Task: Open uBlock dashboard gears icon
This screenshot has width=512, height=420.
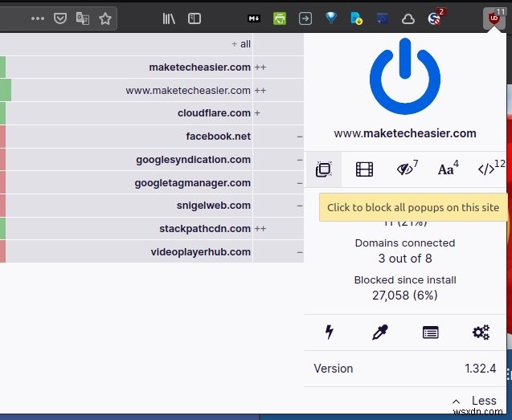Action: (481, 332)
